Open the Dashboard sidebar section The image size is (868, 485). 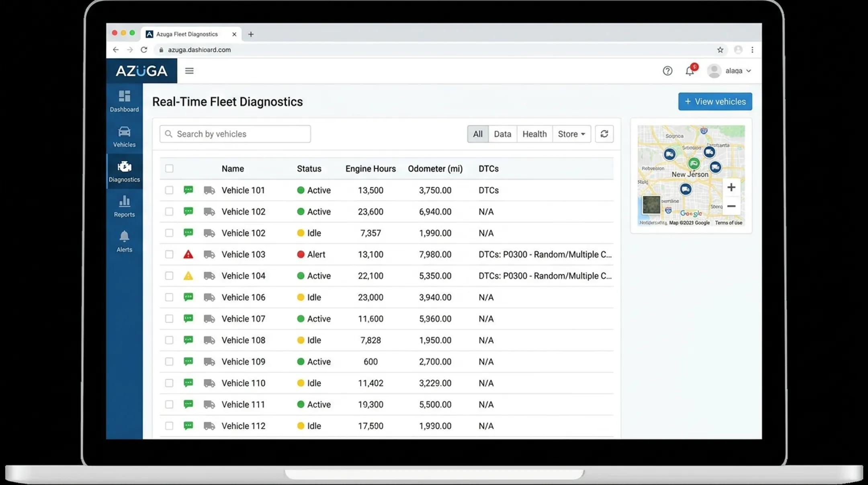(124, 101)
